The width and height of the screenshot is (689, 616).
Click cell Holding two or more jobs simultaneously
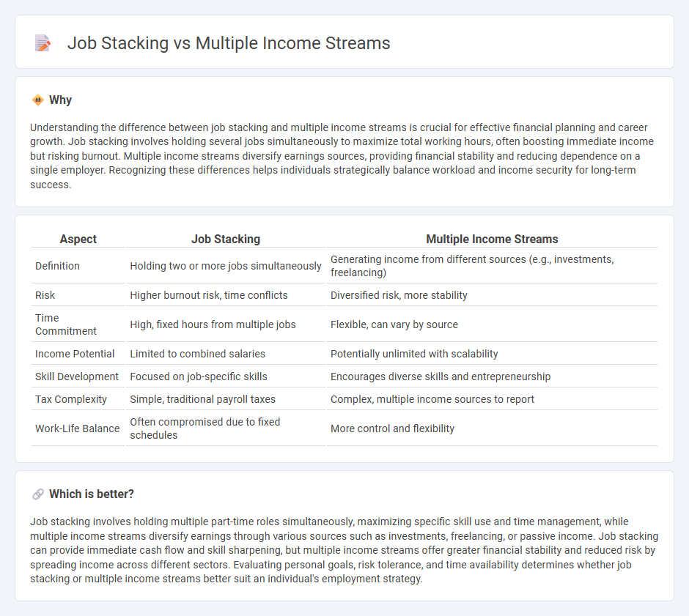click(226, 266)
